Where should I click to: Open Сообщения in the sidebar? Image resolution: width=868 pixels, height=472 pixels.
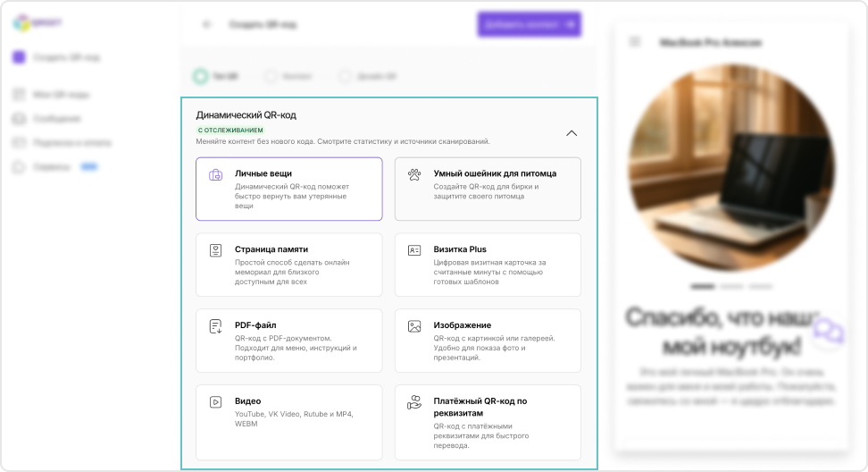57,119
